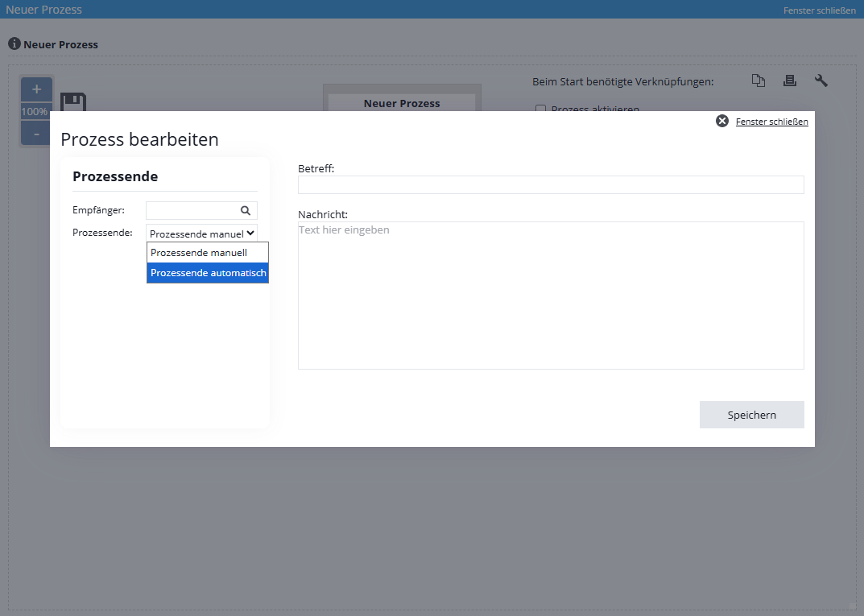Click the copy documents icon
864x616 pixels.
point(758,81)
